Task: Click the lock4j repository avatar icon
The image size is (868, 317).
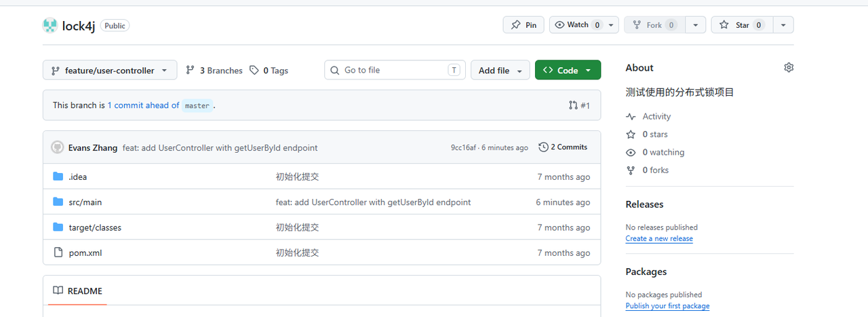Action: click(x=50, y=26)
